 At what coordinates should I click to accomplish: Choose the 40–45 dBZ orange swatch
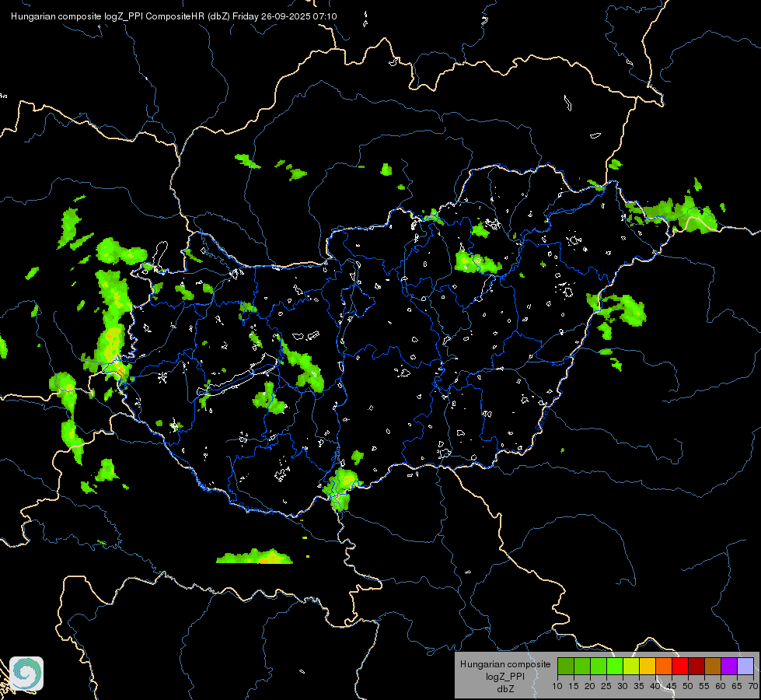664,666
